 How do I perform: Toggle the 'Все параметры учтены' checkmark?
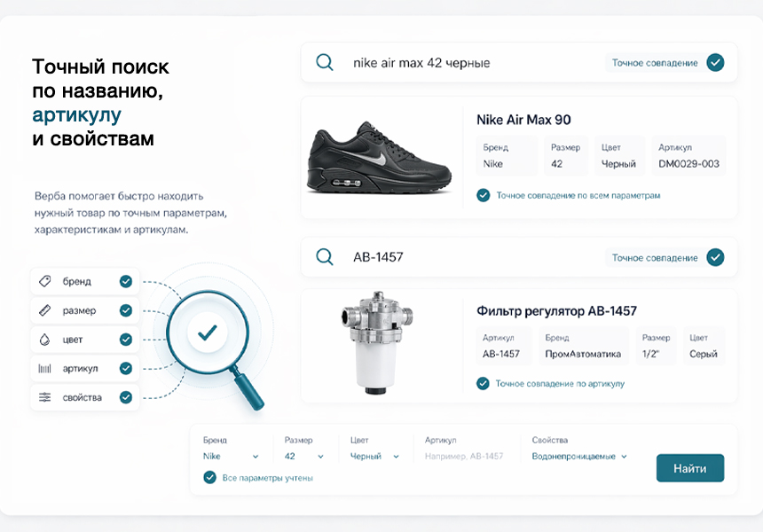point(210,478)
